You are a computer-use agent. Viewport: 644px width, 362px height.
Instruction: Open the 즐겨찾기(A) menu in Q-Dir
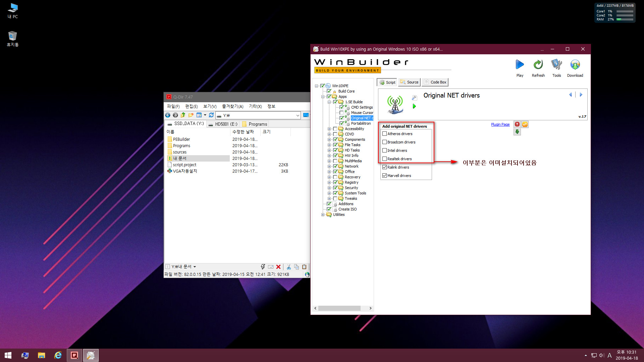coord(232,106)
